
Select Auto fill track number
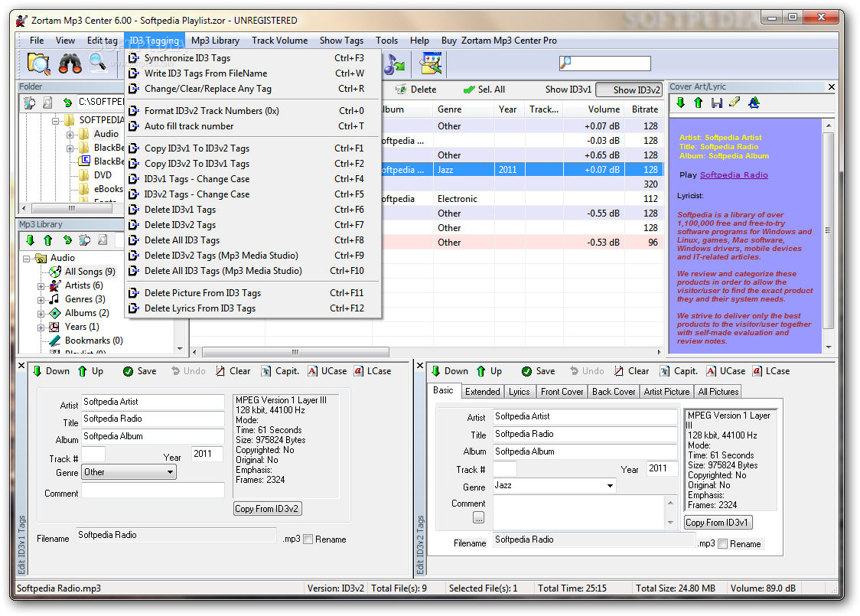(252, 126)
